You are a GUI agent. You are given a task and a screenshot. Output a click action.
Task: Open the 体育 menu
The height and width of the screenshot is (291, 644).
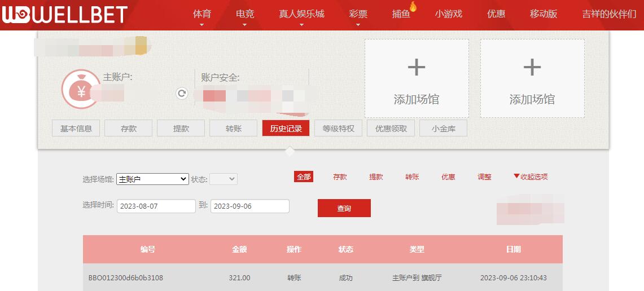201,14
